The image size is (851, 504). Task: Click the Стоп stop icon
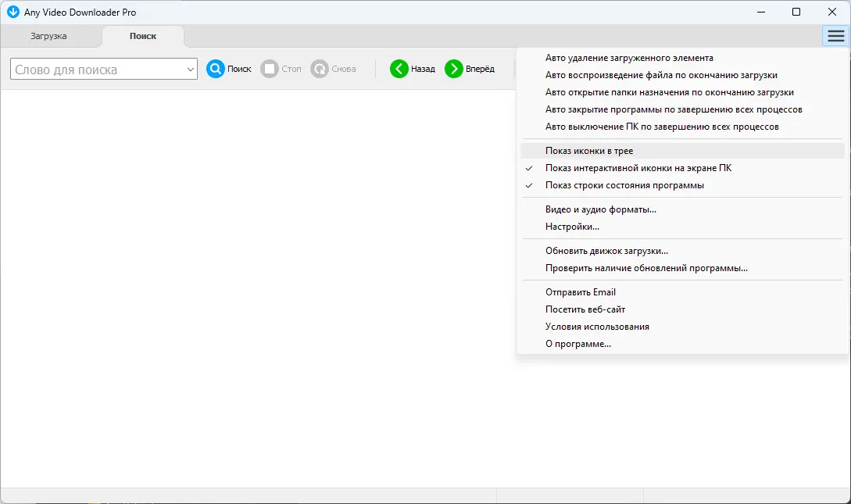[269, 69]
